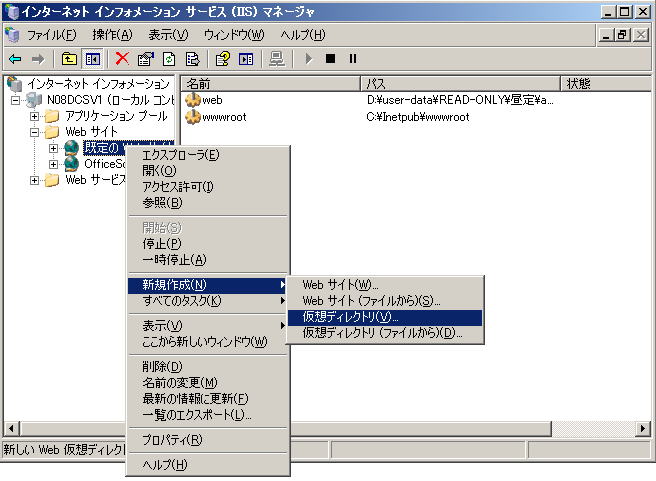656x481 pixels.
Task: Expand the Web サービス拡張 node
Action: (34, 180)
